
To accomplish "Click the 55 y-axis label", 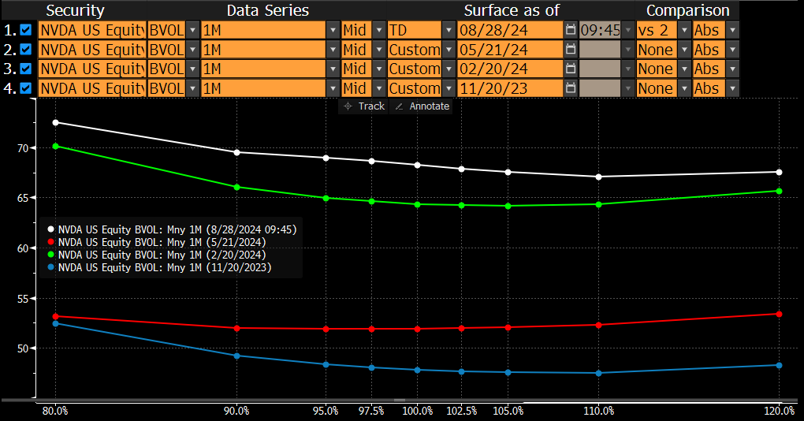I will pos(23,299).
